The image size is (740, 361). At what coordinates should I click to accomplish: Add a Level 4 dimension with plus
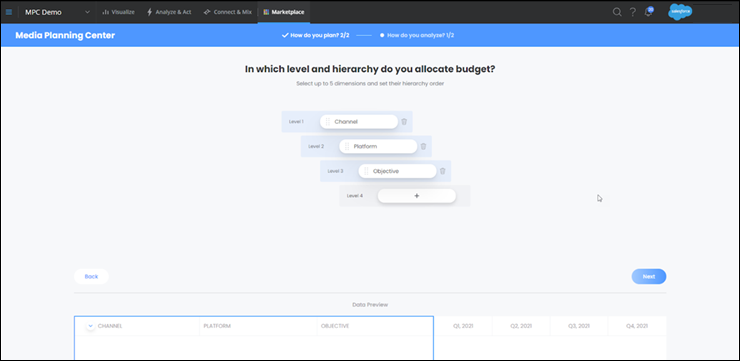[x=417, y=196]
